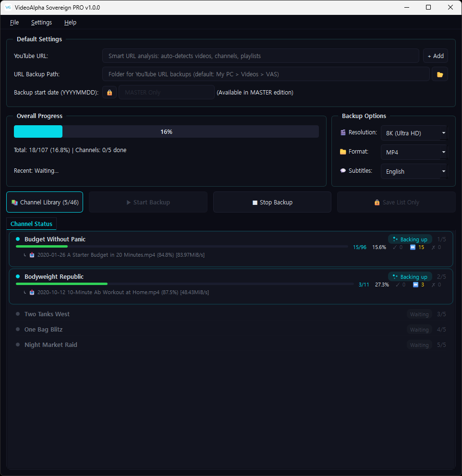Click completed checkmark in Budget Without Panic row
The width and height of the screenshot is (462, 476).
point(395,247)
